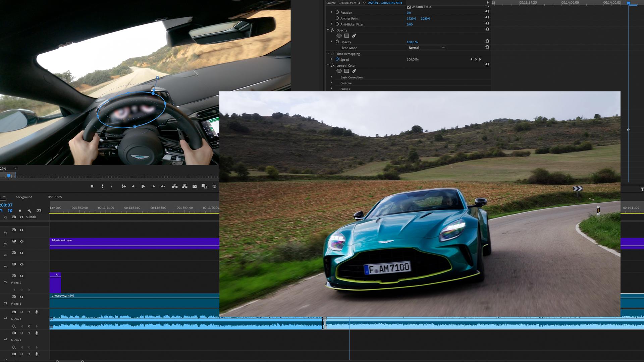This screenshot has width=644, height=362.
Task: Open the Blend Mode dropdown
Action: (x=426, y=48)
